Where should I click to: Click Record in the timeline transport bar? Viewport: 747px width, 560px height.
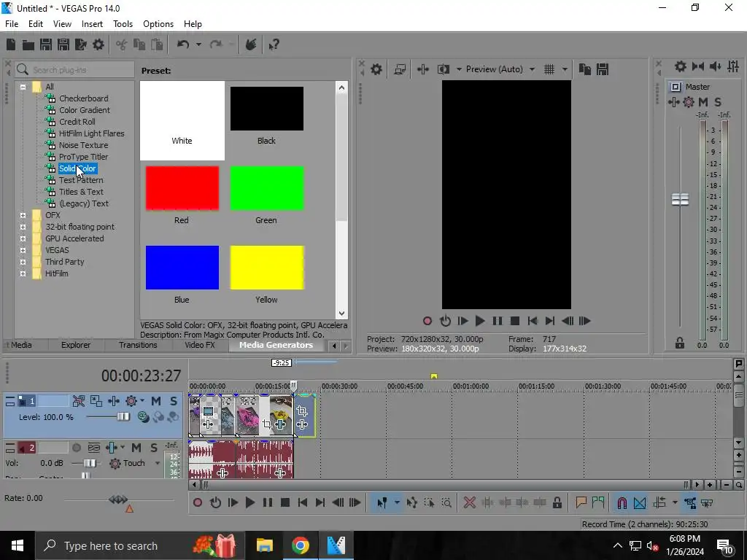pos(198,503)
